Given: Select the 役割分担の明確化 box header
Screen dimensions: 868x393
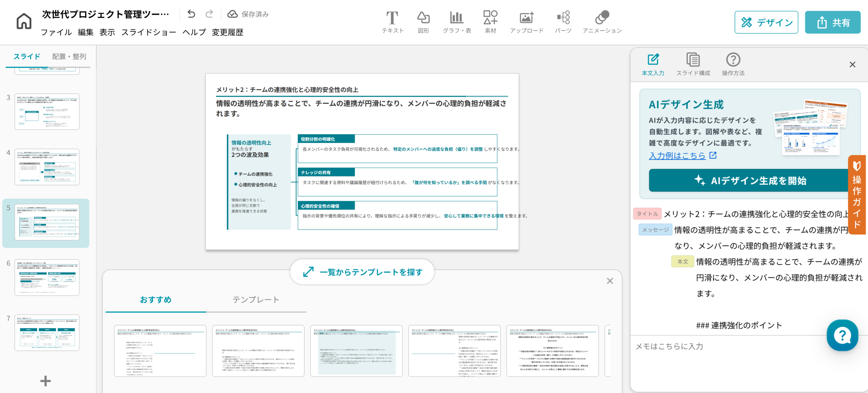Looking at the screenshot, I should tap(326, 139).
